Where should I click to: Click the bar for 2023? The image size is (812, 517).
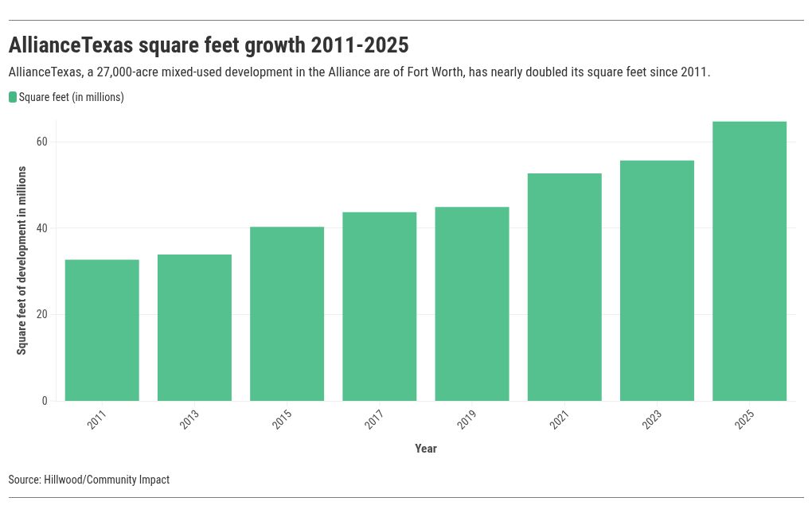(x=657, y=281)
